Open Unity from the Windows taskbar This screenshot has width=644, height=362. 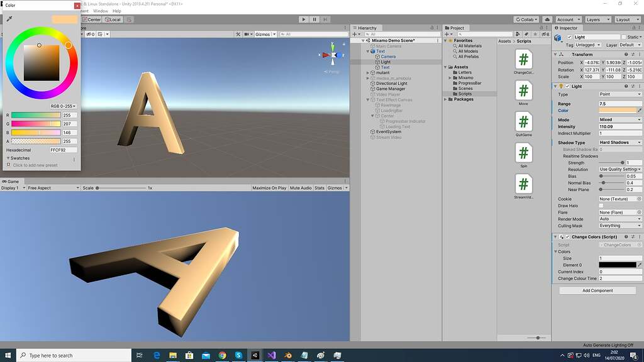click(255, 355)
